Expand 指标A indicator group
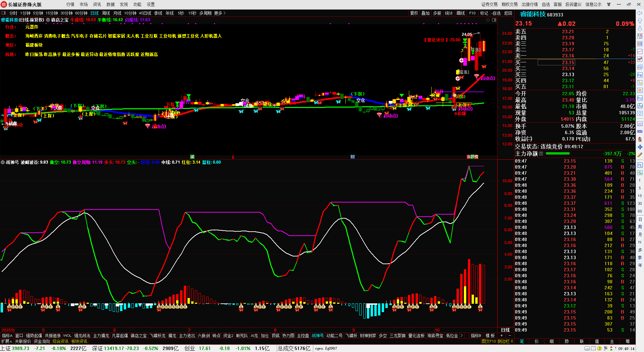 coord(7,336)
